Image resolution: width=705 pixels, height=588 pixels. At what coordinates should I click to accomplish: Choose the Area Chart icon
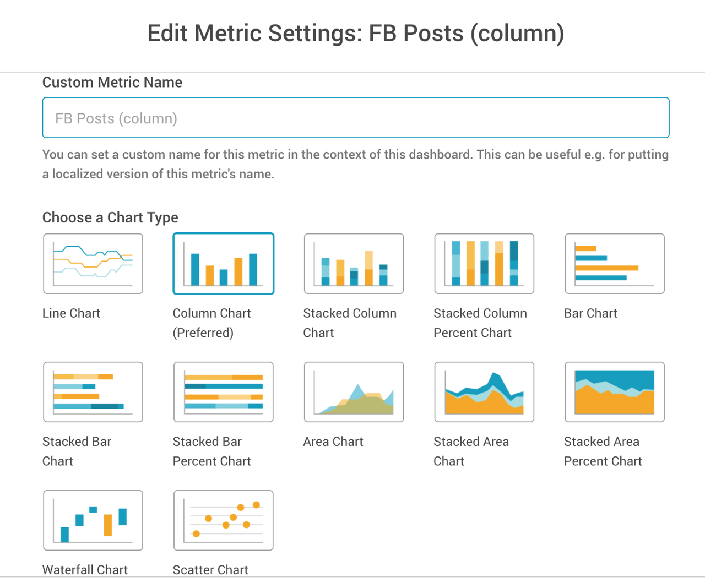(354, 392)
